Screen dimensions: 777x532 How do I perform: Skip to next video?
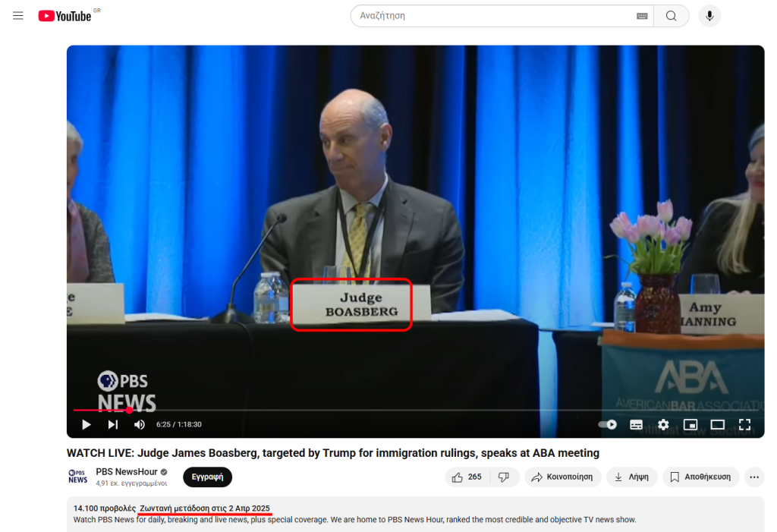(113, 424)
